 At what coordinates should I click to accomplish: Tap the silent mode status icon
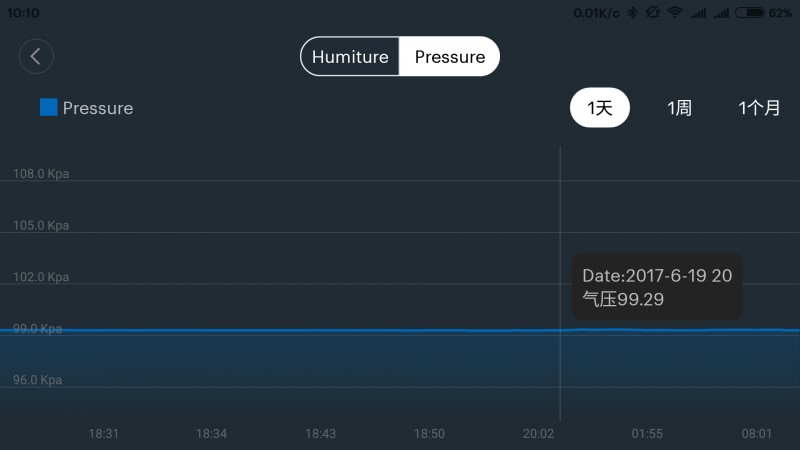click(653, 13)
